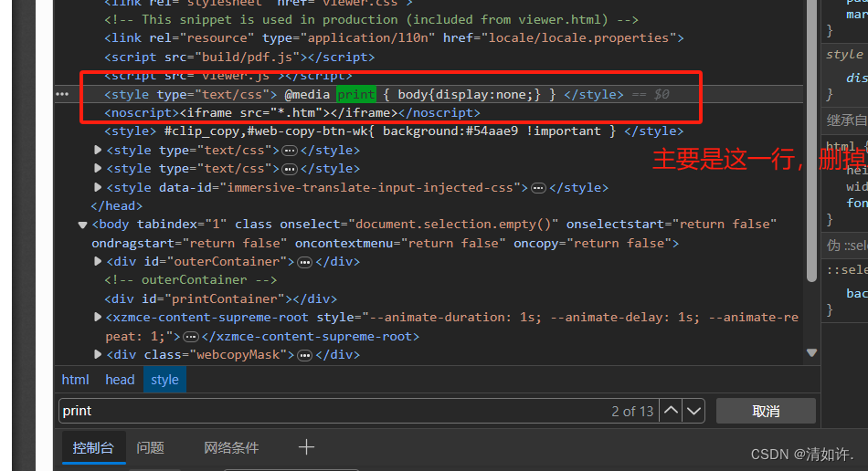Open the three-dot actions on selected style row

click(62, 94)
